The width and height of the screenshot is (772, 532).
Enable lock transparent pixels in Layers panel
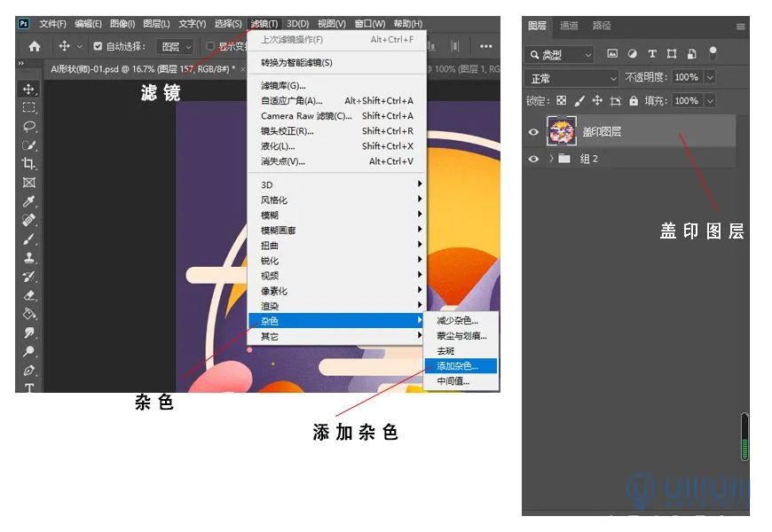coord(561,101)
